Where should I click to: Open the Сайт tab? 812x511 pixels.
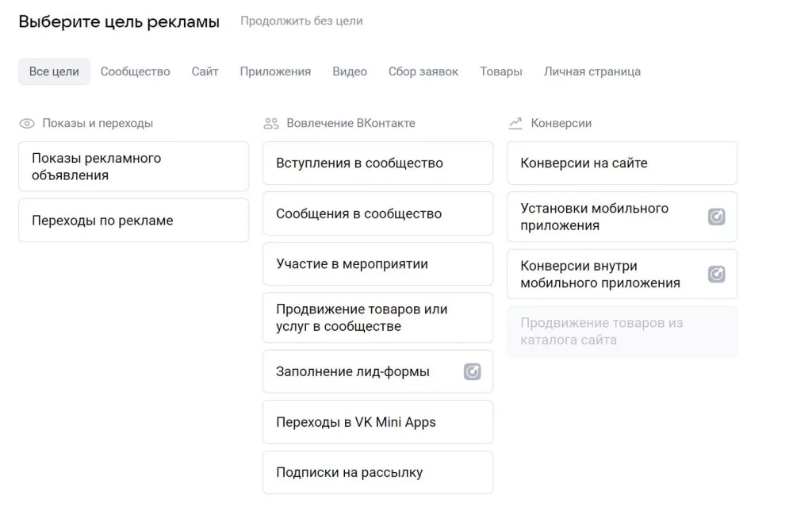205,71
